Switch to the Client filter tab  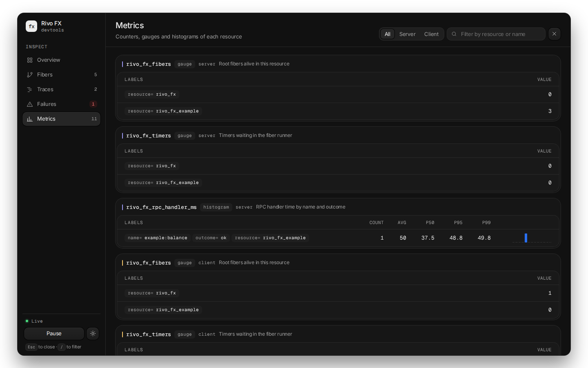pos(431,34)
